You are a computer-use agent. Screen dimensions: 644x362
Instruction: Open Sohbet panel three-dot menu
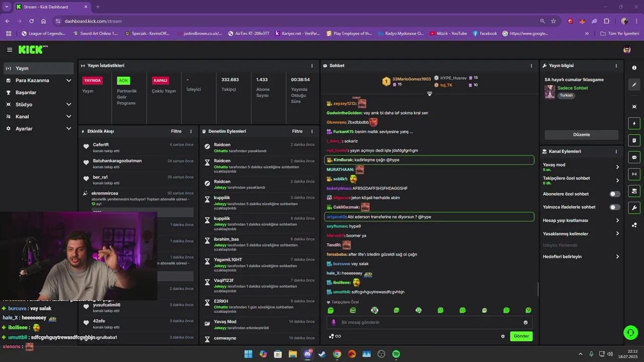(x=531, y=66)
